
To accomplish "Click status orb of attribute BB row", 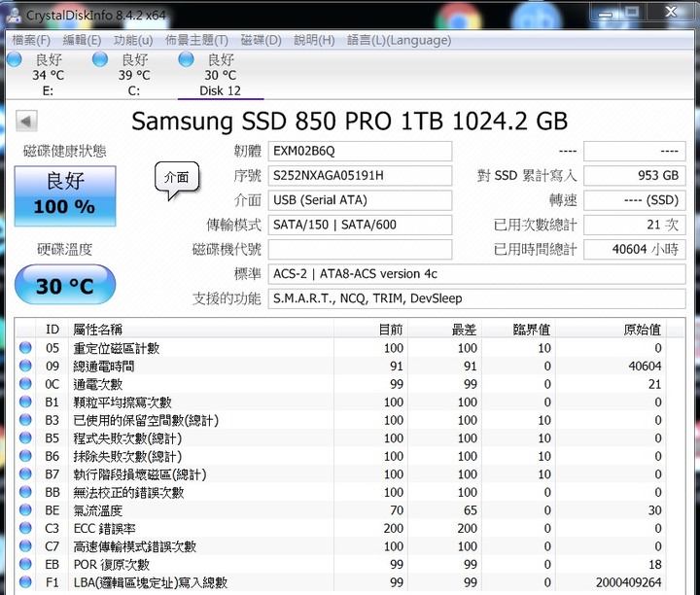I will pyautogui.click(x=25, y=492).
